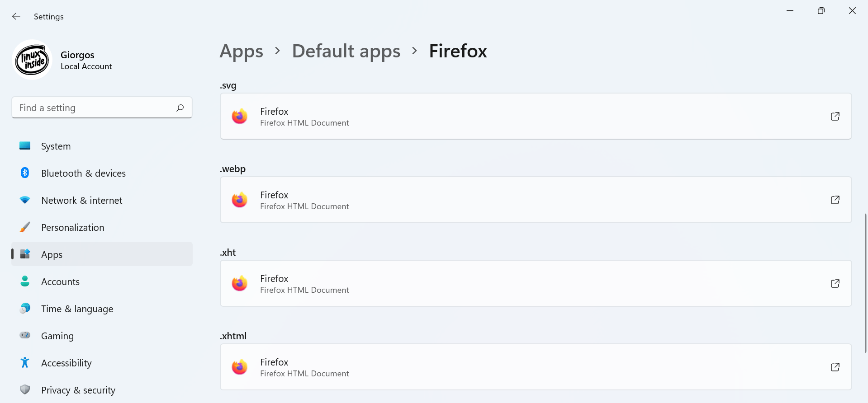Click the open icon in .xhtml row
Viewport: 868px width, 403px height.
(x=835, y=367)
